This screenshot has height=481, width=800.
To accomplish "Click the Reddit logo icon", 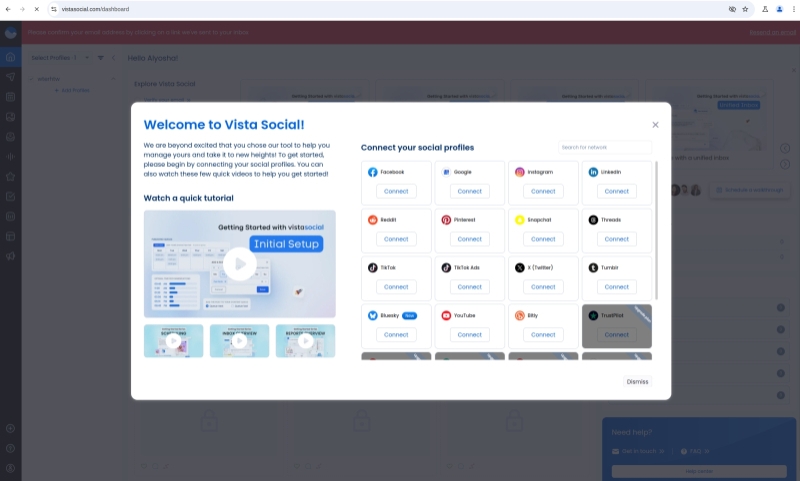I will pyautogui.click(x=373, y=220).
